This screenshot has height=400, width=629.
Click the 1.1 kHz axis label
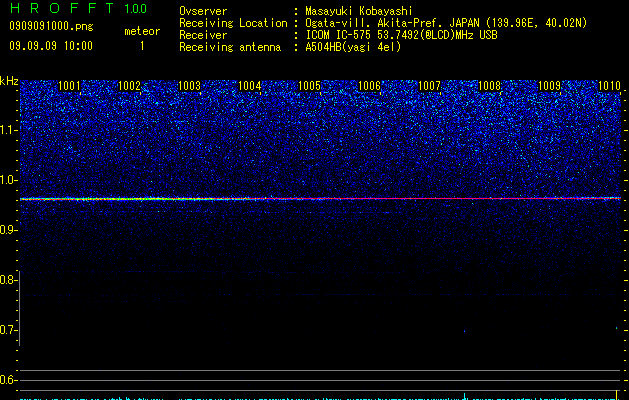tap(9, 130)
